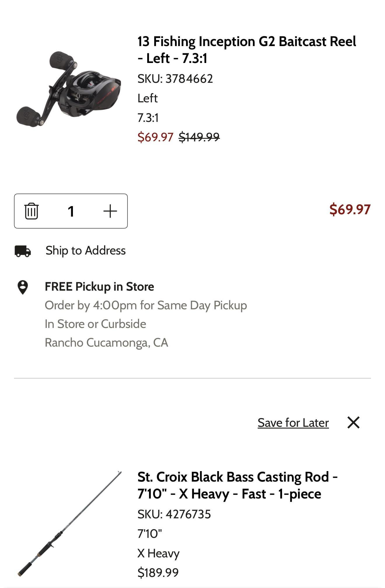Click the crossed-out $149.99 original price
The width and height of the screenshot is (385, 588).
point(199,137)
